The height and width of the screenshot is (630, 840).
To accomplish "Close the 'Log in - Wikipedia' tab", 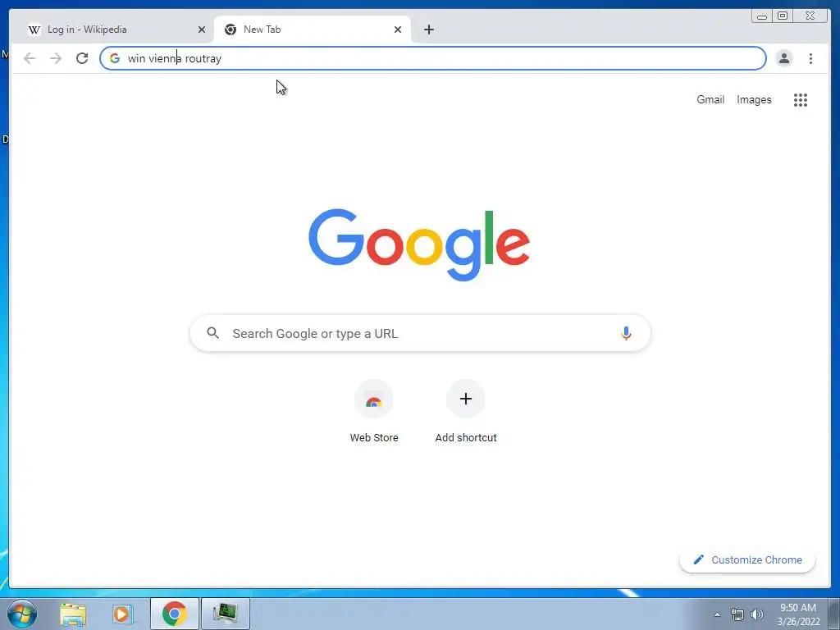I will (x=202, y=30).
